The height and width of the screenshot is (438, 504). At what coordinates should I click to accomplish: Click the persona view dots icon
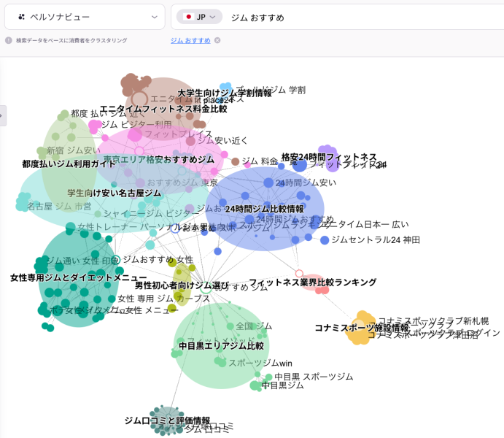22,17
